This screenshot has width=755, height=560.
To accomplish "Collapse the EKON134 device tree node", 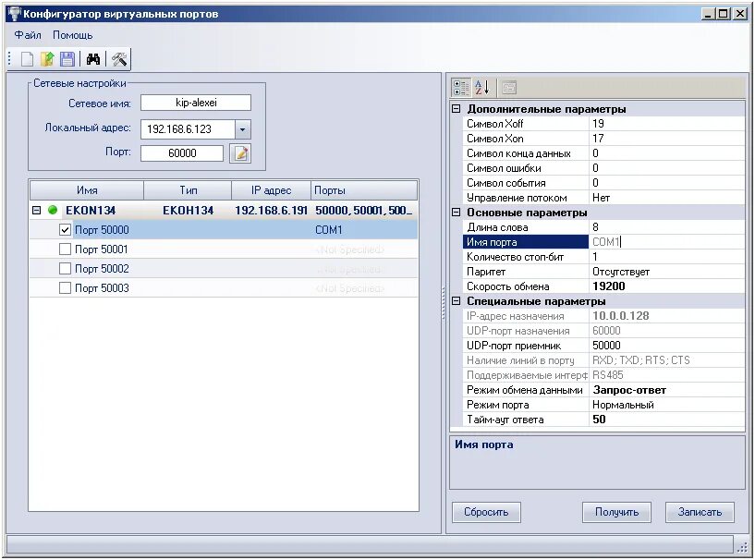I will pos(37,210).
